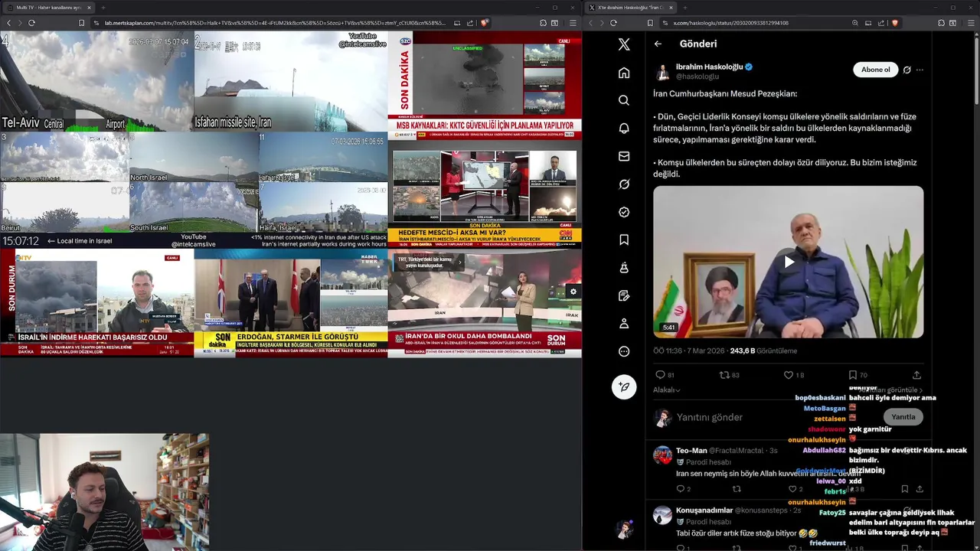Open the Articles icon in the X sidebar
Viewport: 980px width, 551px height.
coord(624,296)
